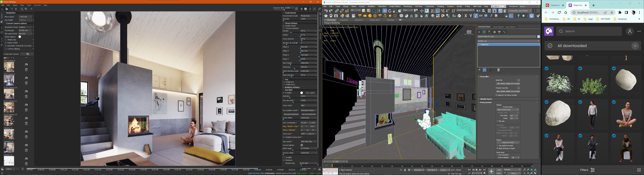Update Camera 9 from the current view
The image size is (644, 175).
(26, 78)
